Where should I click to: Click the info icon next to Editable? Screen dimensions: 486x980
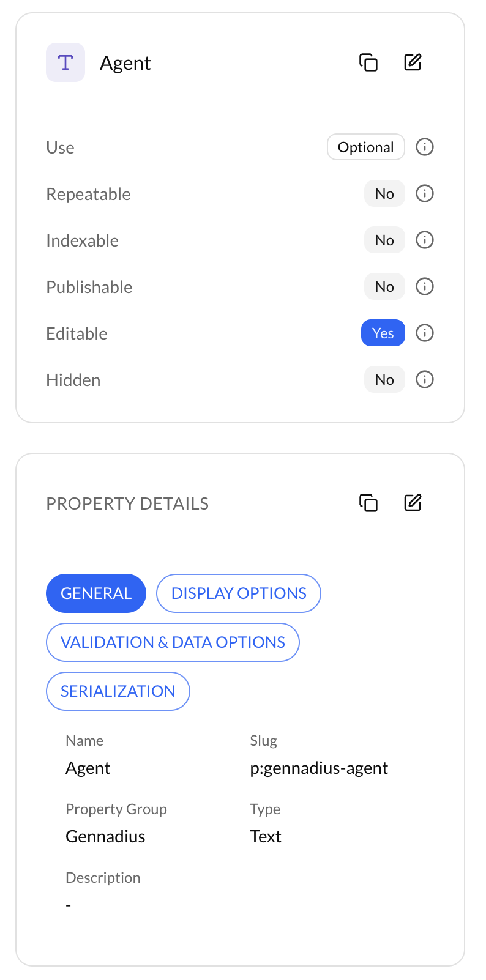(425, 333)
